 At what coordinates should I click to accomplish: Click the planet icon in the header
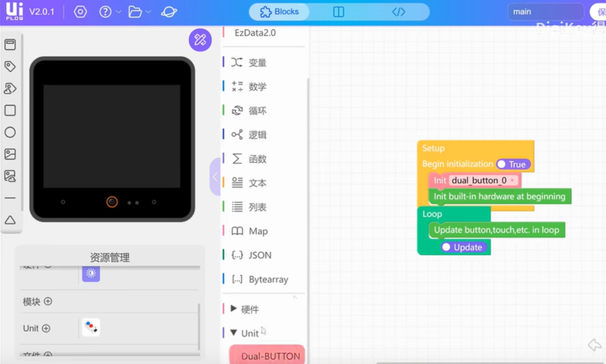(169, 12)
